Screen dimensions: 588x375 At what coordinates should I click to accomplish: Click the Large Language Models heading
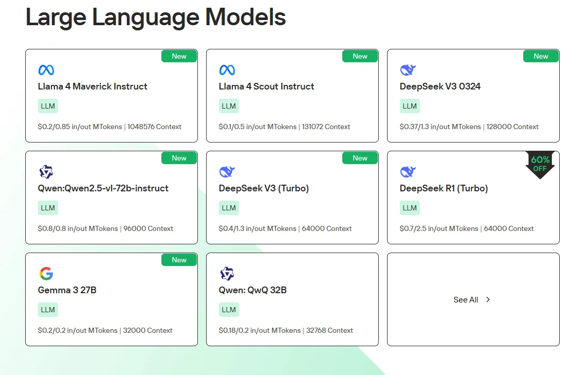pyautogui.click(x=156, y=17)
